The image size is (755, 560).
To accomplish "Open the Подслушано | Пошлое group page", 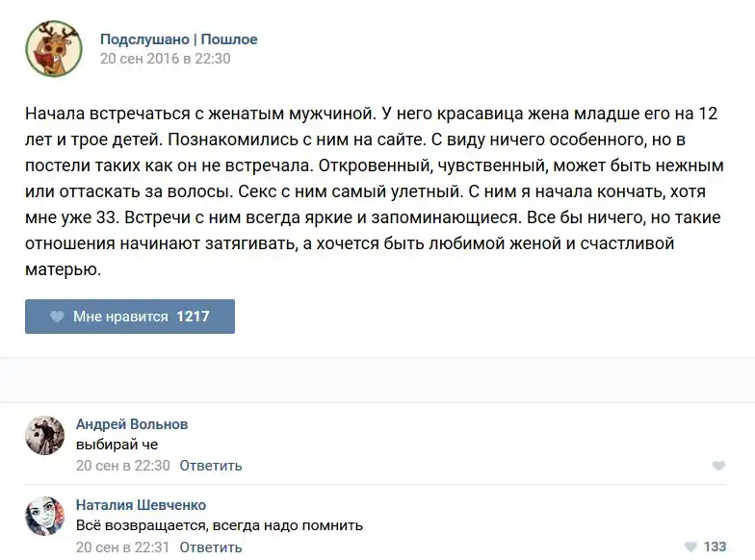I will pyautogui.click(x=179, y=39).
